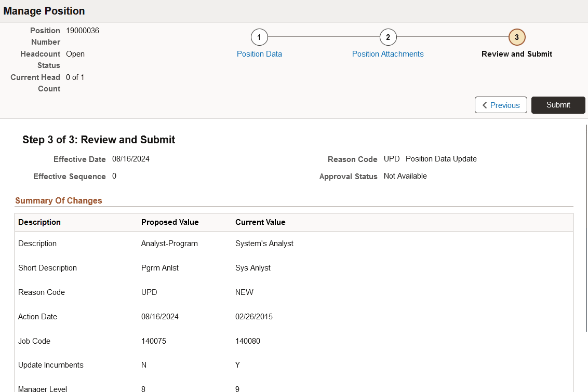Click the Summary Of Changes heading
Viewport: 588px width, 392px height.
pyautogui.click(x=59, y=200)
